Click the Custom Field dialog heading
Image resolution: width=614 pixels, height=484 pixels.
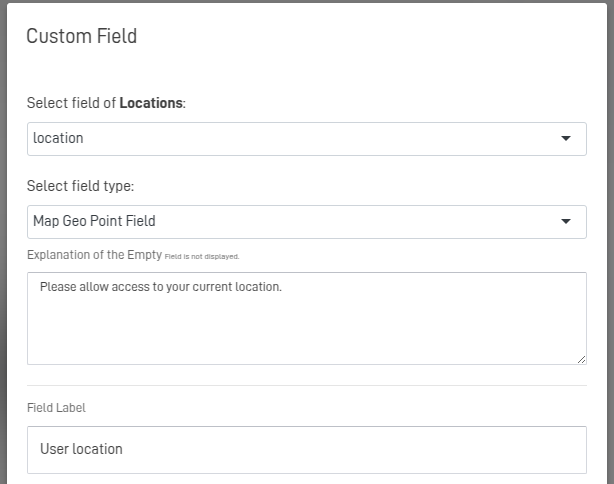point(81,37)
